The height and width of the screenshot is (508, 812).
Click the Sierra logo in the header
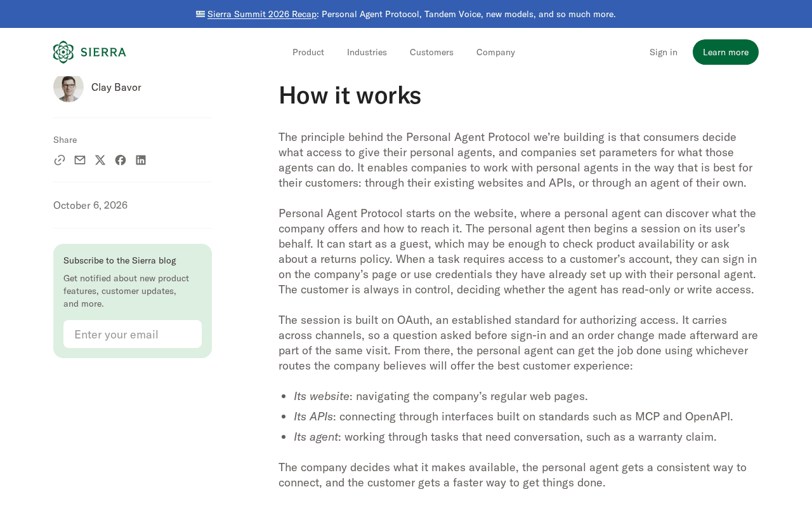pyautogui.click(x=89, y=52)
